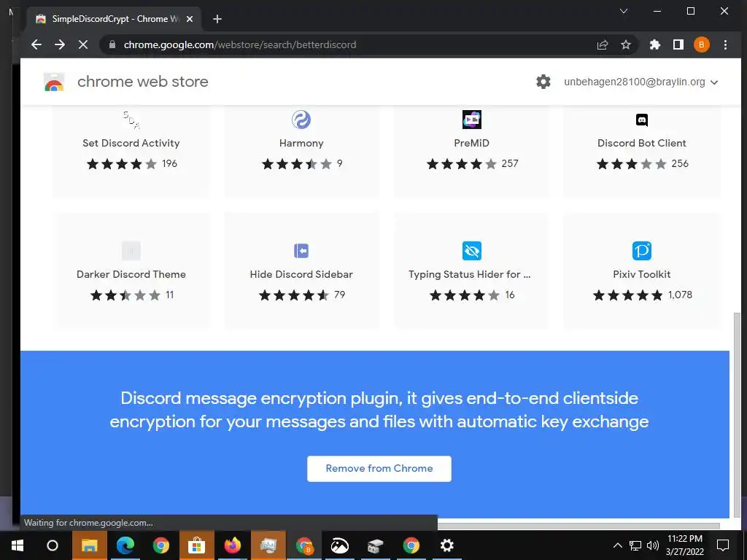The image size is (747, 560).
Task: Click the Typing Status Hider icon
Action: 472,251
